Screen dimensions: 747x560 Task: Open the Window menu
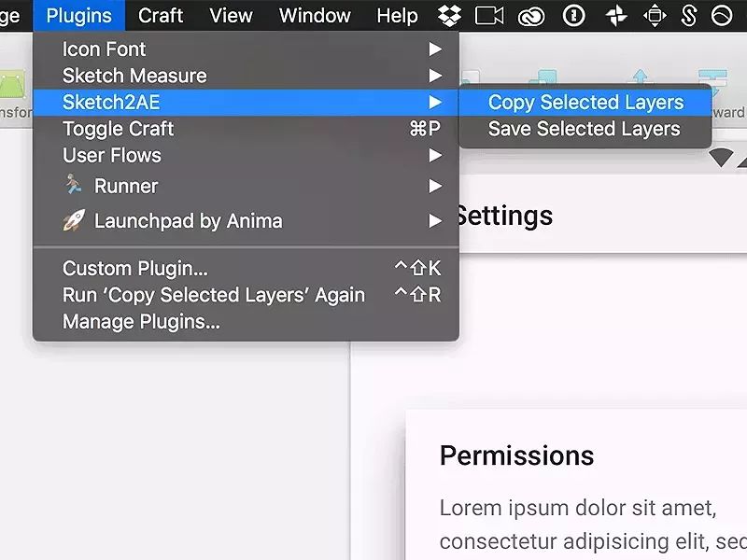[x=315, y=16]
